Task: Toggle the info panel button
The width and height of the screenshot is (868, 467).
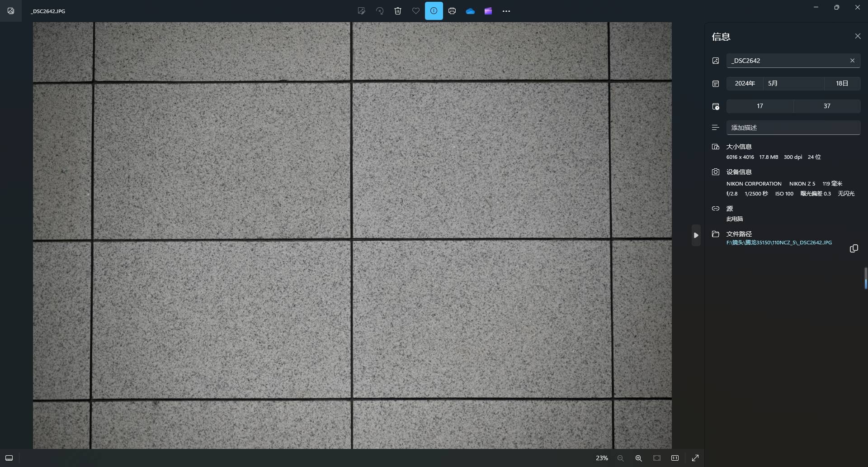Action: [x=434, y=11]
